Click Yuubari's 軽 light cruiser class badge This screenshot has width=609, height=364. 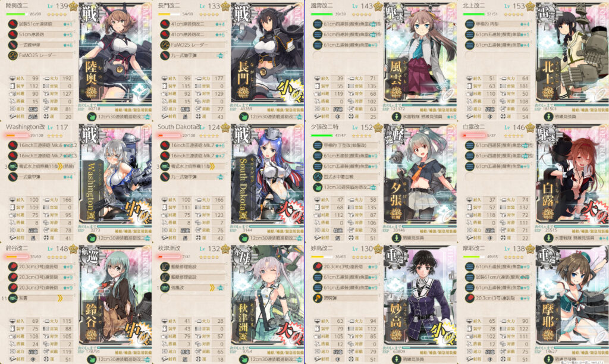tap(394, 135)
